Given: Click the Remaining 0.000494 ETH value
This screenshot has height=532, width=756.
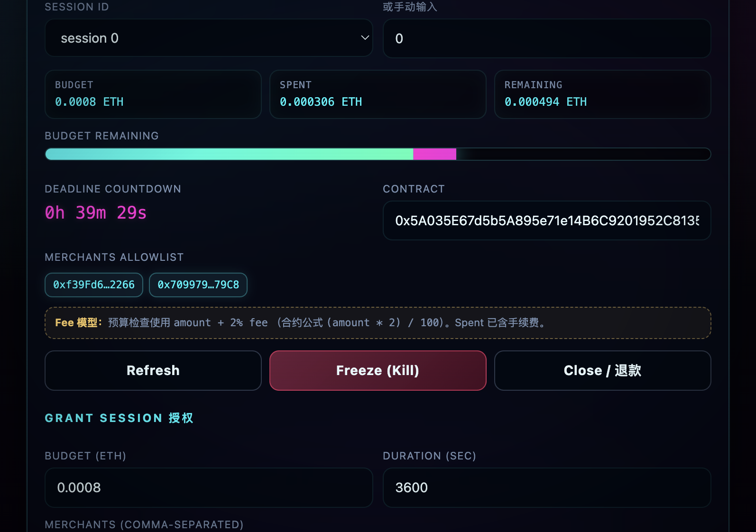Looking at the screenshot, I should pos(545,102).
